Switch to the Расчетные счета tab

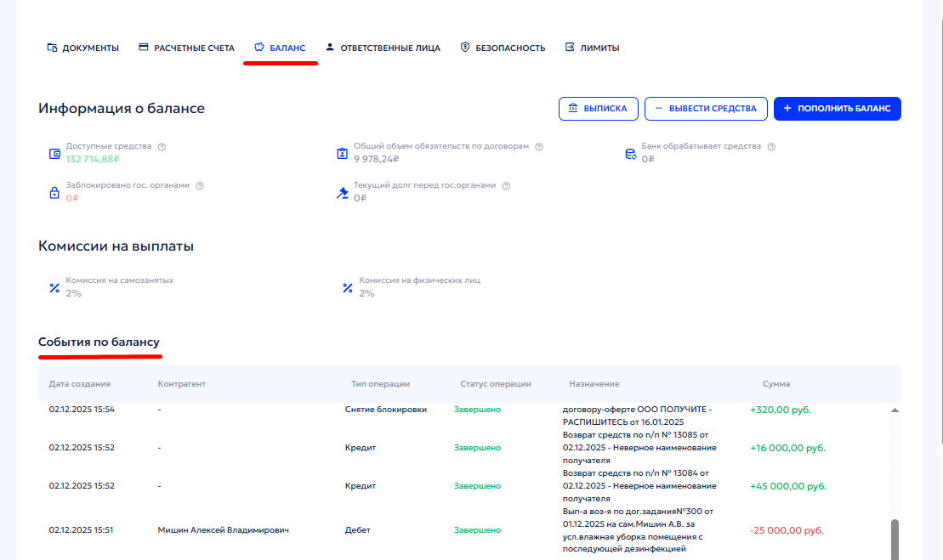186,48
